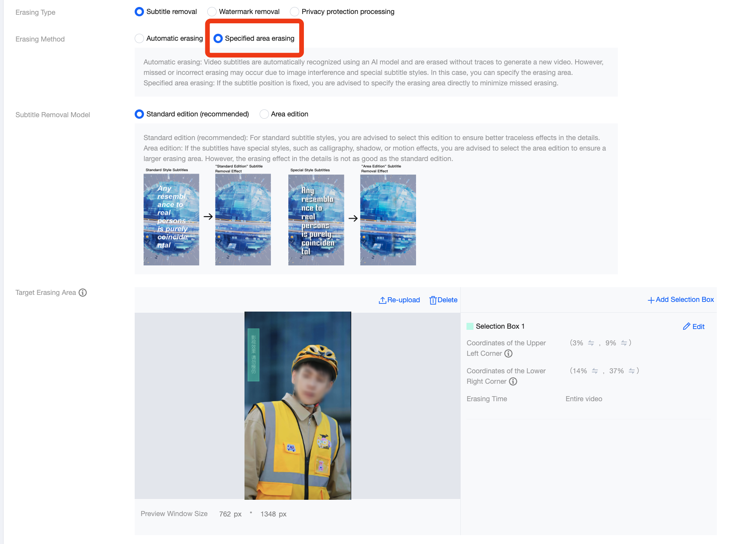This screenshot has height=544, width=756.
Task: Select Standard edition (recommended) model
Action: tap(139, 114)
